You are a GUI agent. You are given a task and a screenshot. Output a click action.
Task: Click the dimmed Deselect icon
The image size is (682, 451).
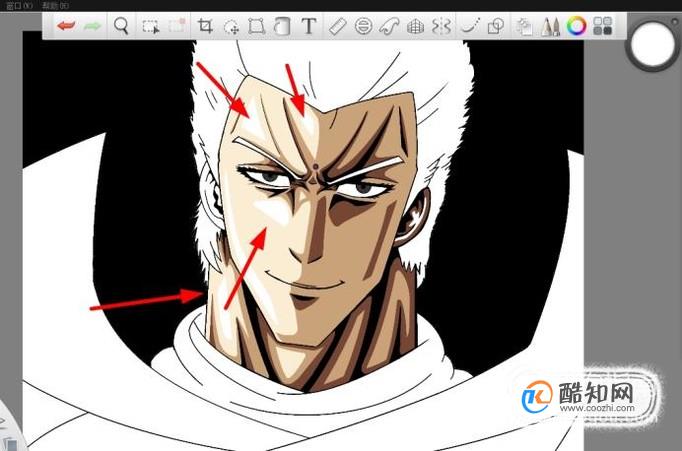[177, 26]
